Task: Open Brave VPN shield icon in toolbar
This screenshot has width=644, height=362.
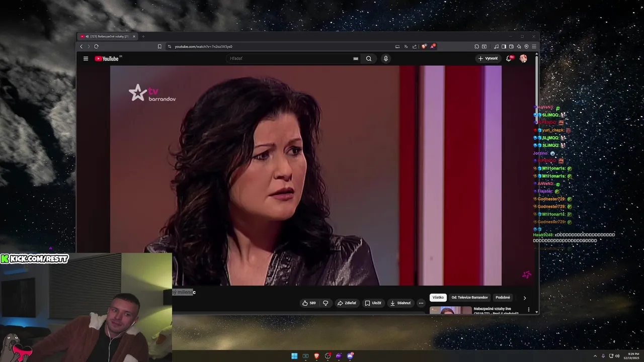Action: pyautogui.click(x=526, y=46)
